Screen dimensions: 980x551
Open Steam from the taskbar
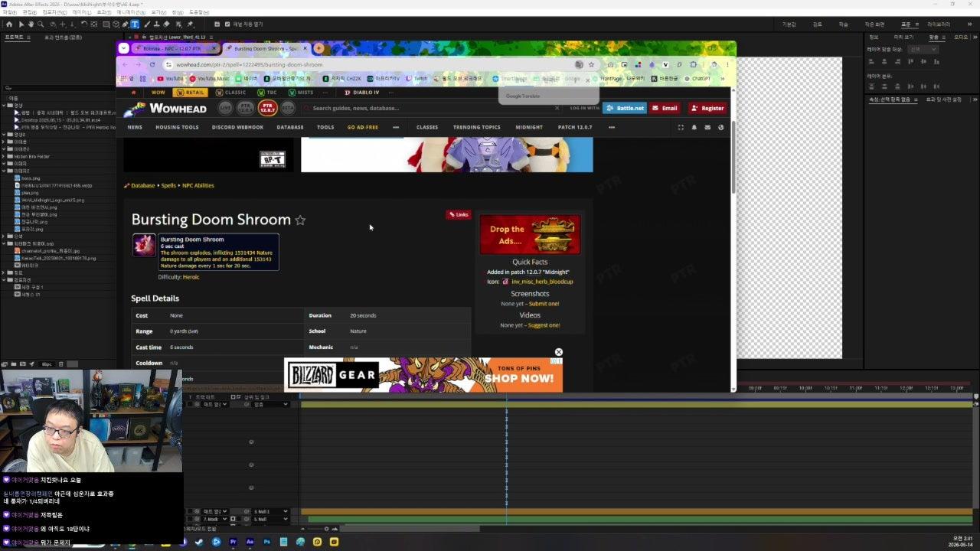199,542
